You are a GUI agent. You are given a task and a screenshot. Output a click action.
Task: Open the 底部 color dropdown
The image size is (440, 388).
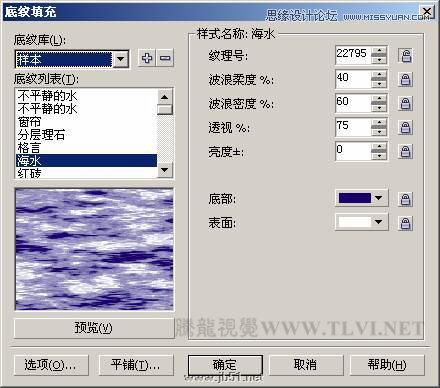point(378,198)
